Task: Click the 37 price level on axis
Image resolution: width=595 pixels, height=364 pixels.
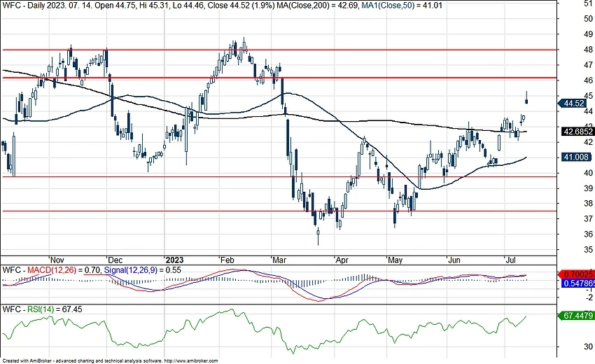Action: point(588,219)
